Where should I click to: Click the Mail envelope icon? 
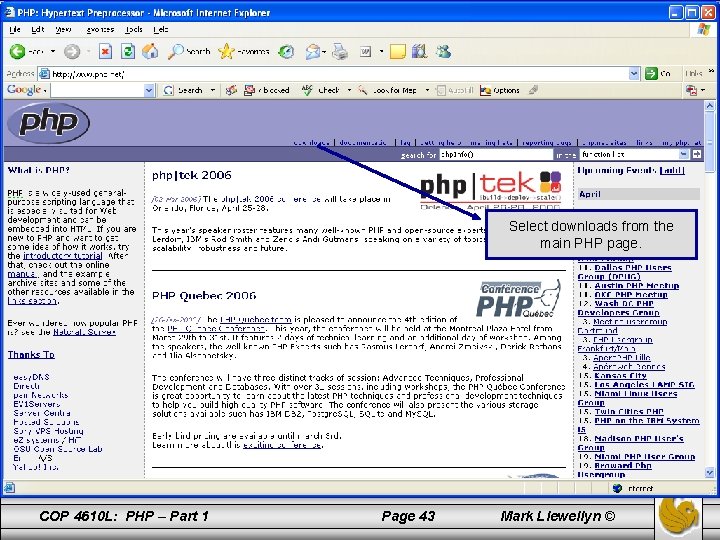(312, 51)
